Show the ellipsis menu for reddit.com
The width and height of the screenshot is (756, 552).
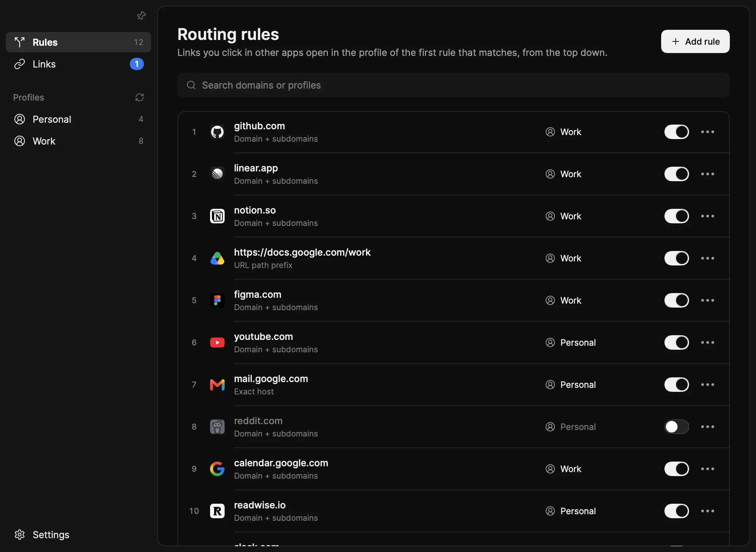tap(708, 427)
